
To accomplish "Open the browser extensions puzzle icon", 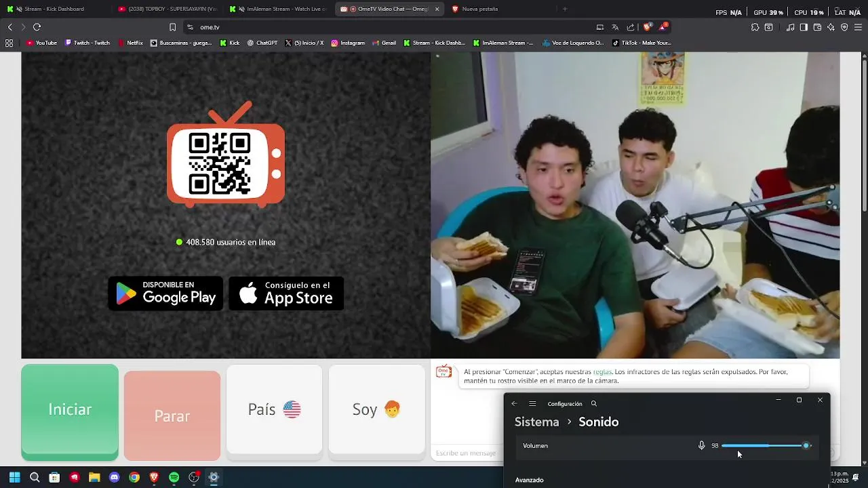I will click(x=755, y=27).
